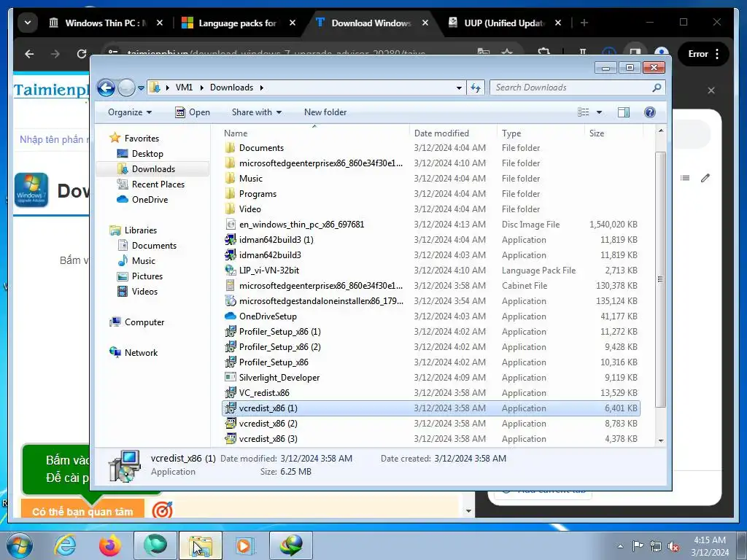Open recent pages dropdown next to Forward
The image size is (747, 560).
141,88
